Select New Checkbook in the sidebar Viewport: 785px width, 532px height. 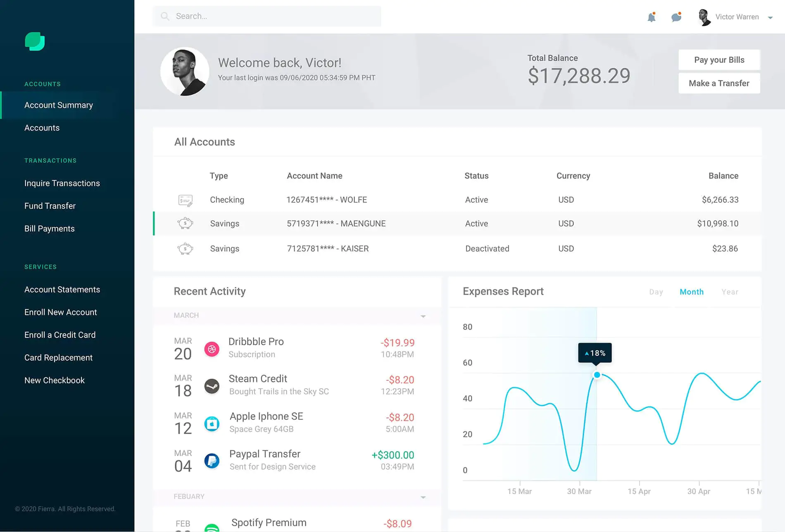point(55,380)
